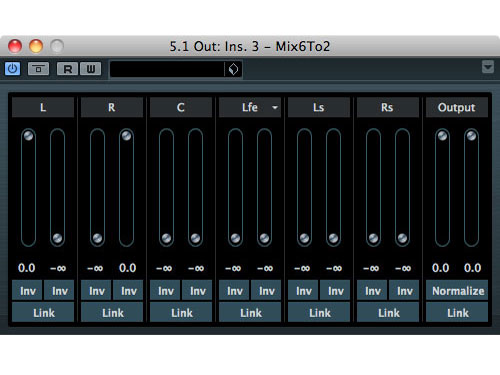Click Output left fader knob
500x375 pixels.
[442, 136]
